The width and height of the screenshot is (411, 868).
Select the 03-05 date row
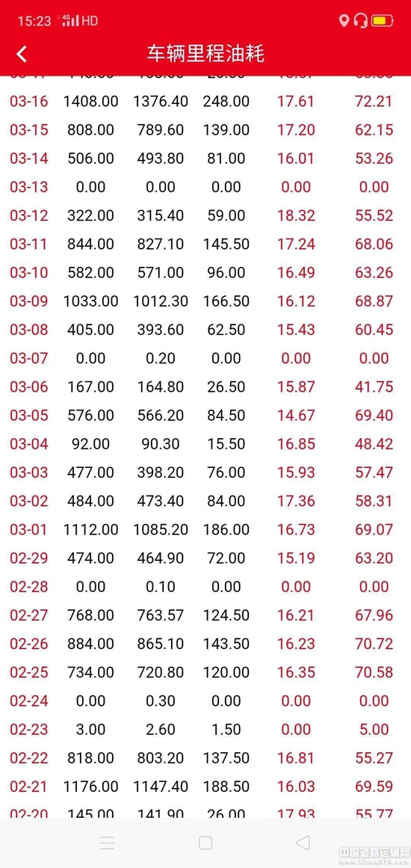click(205, 415)
